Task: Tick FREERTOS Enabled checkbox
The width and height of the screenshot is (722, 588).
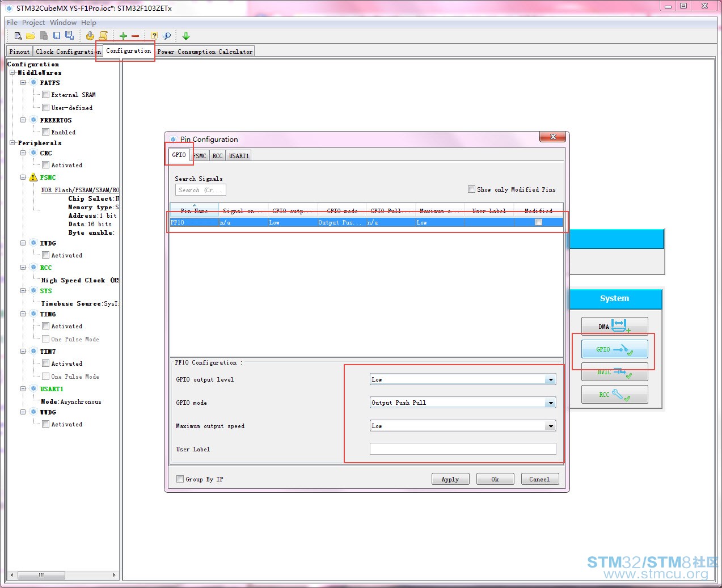Action: pyautogui.click(x=45, y=132)
